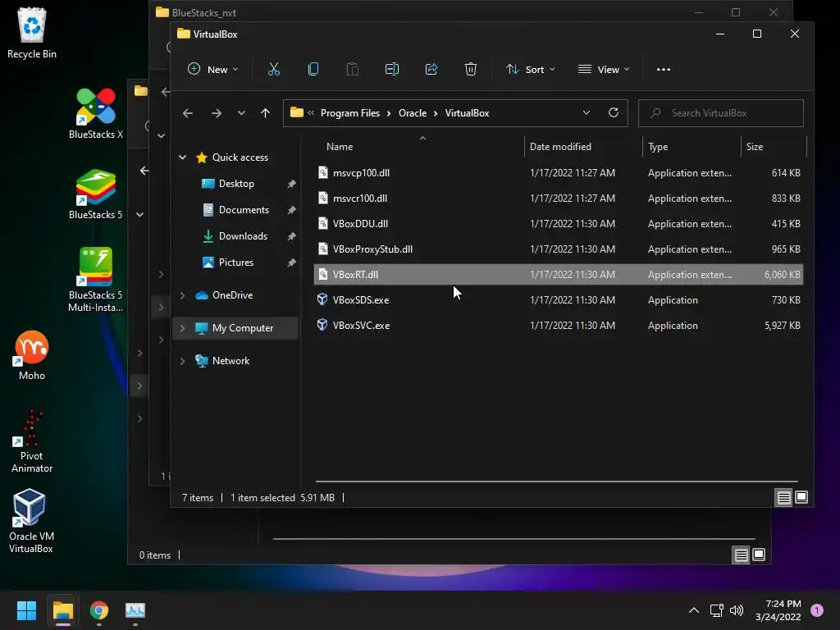Refresh the VirtualBox folder view
The image size is (840, 630).
(x=614, y=112)
